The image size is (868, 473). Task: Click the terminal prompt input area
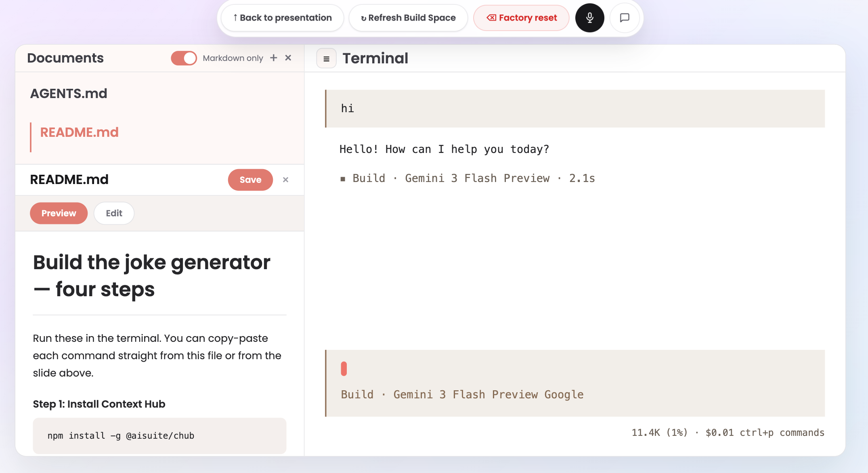click(x=575, y=383)
